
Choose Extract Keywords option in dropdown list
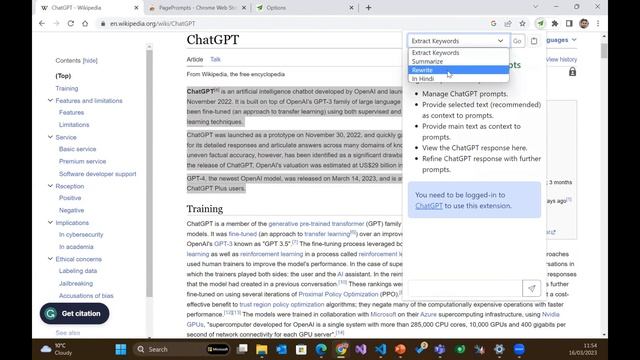(458, 53)
